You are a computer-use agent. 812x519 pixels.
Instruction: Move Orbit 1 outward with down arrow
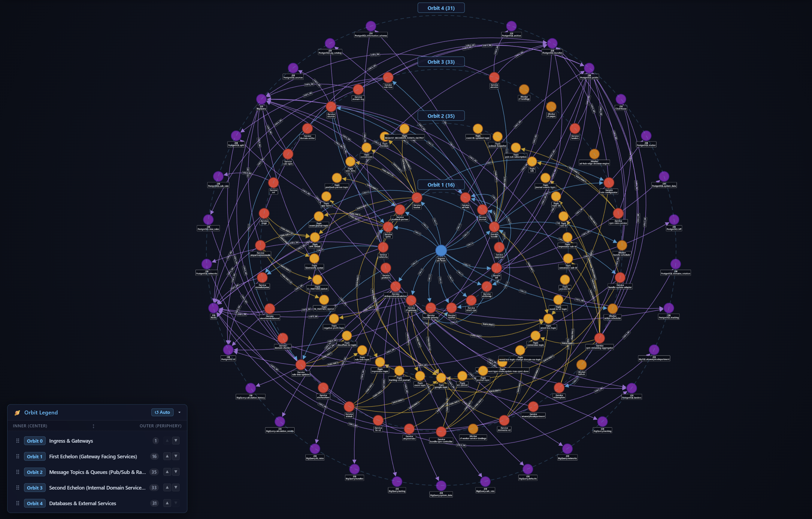click(176, 456)
